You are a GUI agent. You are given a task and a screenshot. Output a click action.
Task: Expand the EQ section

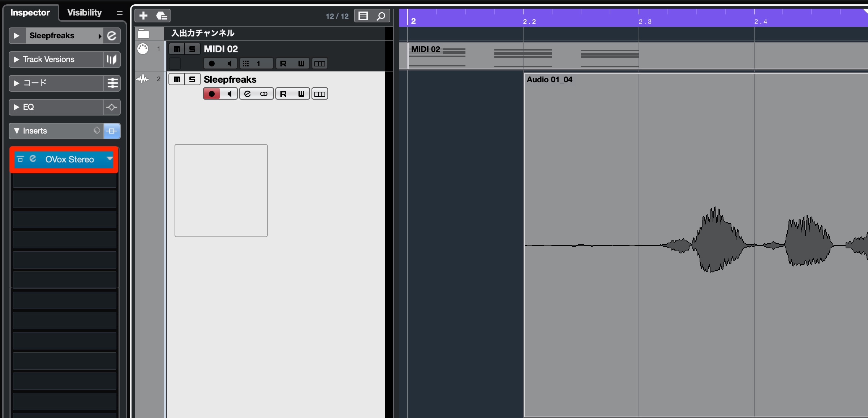point(16,107)
